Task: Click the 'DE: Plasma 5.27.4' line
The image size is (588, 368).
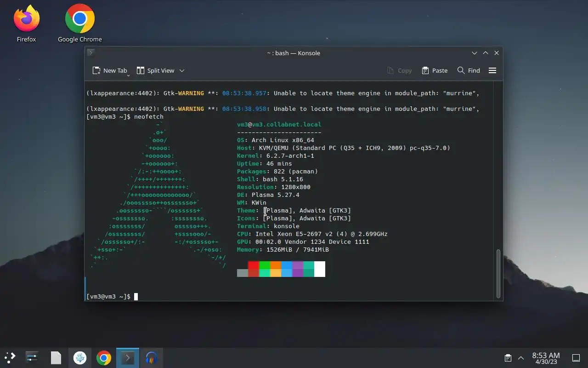Action: coord(268,195)
